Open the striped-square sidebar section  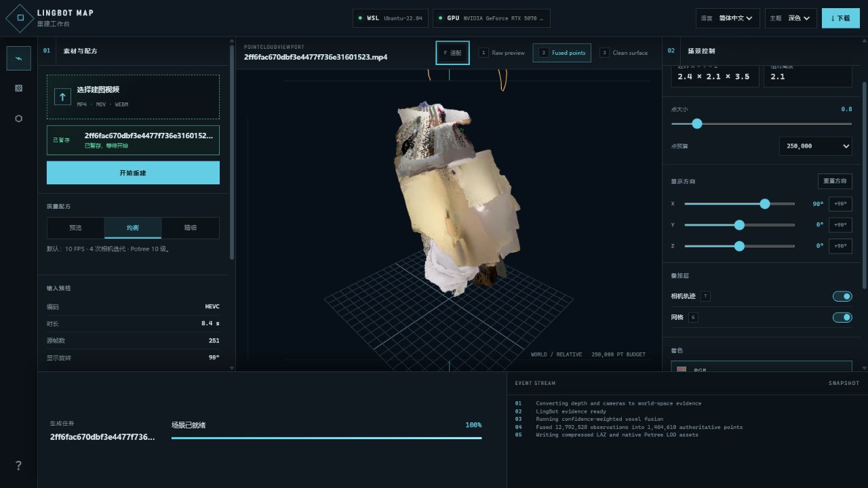point(18,88)
